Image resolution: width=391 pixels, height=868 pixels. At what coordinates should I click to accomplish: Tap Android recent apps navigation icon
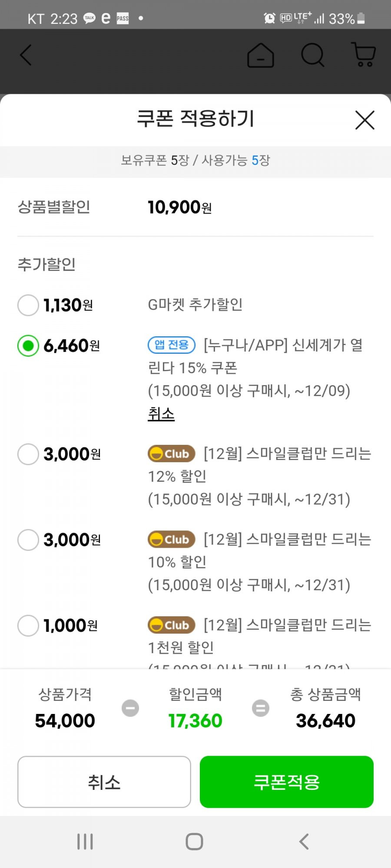click(85, 842)
